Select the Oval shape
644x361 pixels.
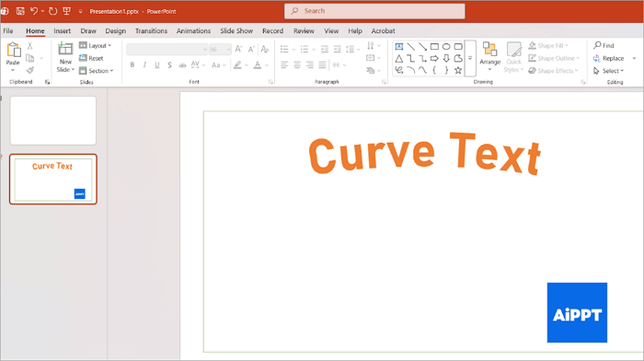pyautogui.click(x=446, y=46)
